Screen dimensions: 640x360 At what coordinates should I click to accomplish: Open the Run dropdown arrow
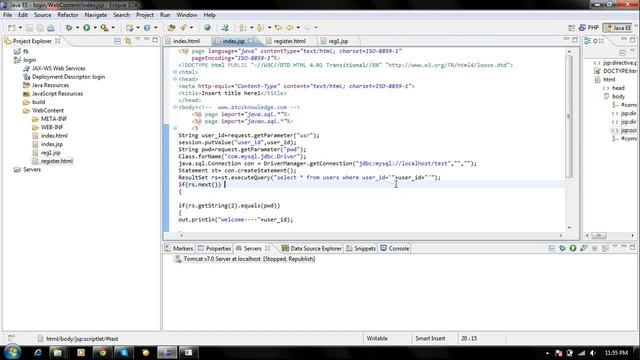coord(95,28)
